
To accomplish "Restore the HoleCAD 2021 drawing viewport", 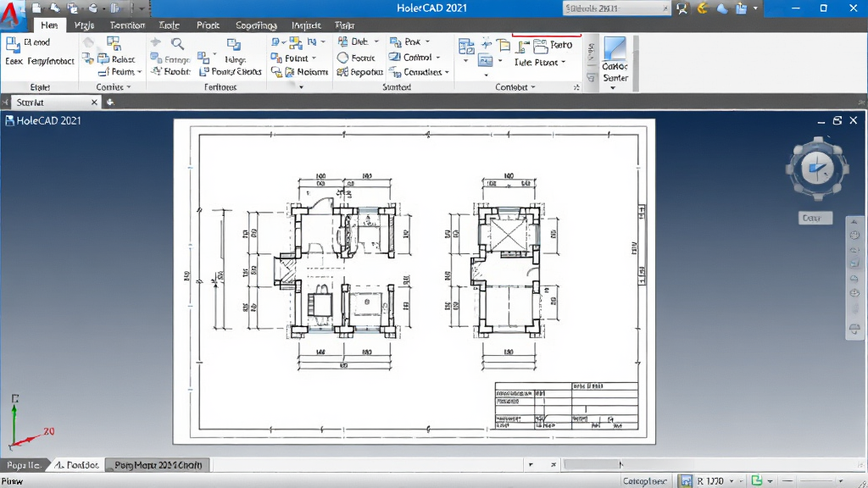I will coord(837,120).
